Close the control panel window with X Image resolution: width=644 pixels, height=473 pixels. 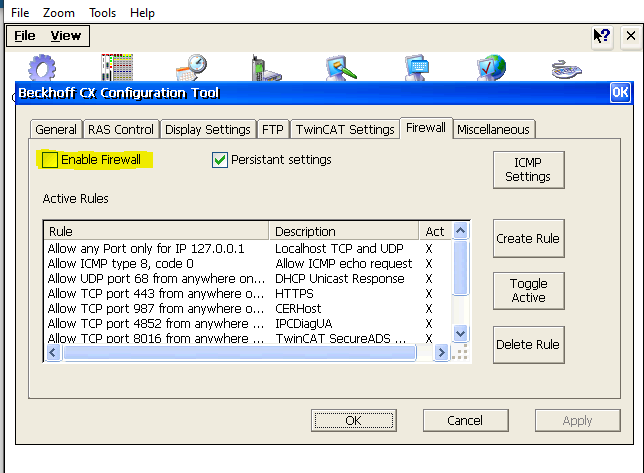[x=631, y=36]
